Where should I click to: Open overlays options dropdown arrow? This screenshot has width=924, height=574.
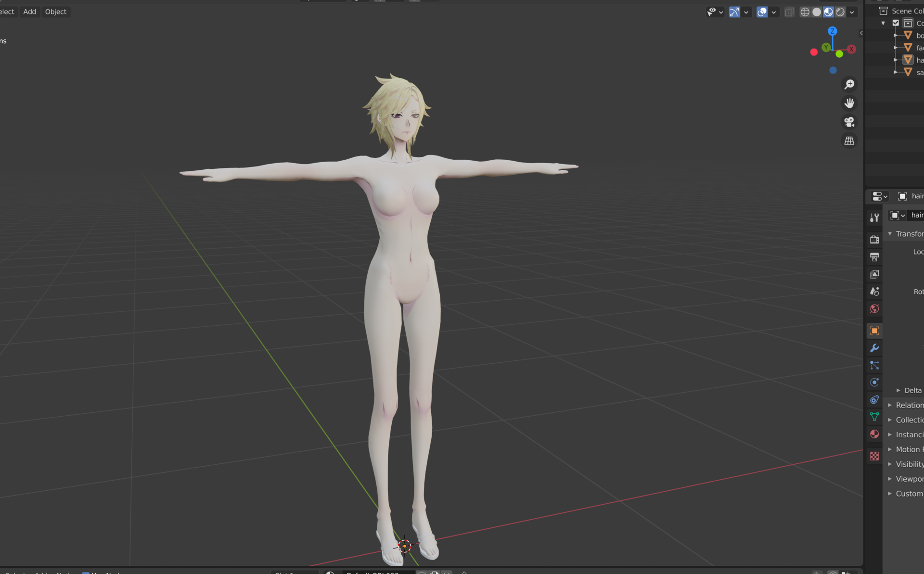(x=774, y=13)
